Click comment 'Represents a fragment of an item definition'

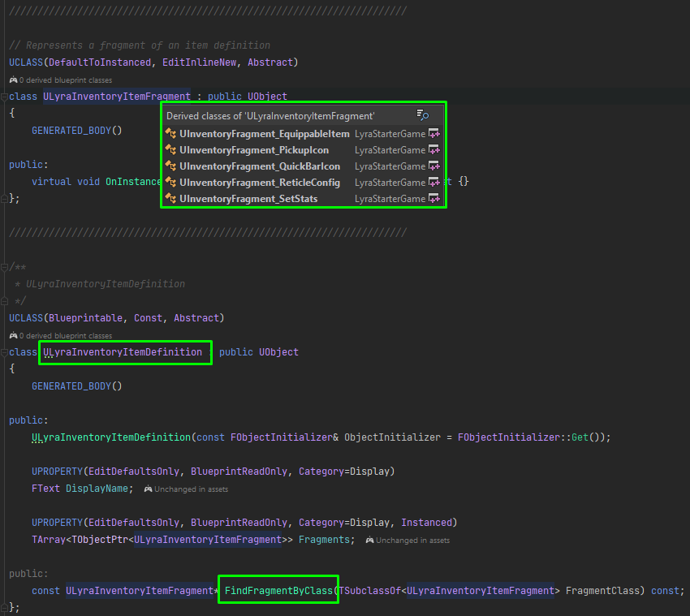(x=148, y=45)
